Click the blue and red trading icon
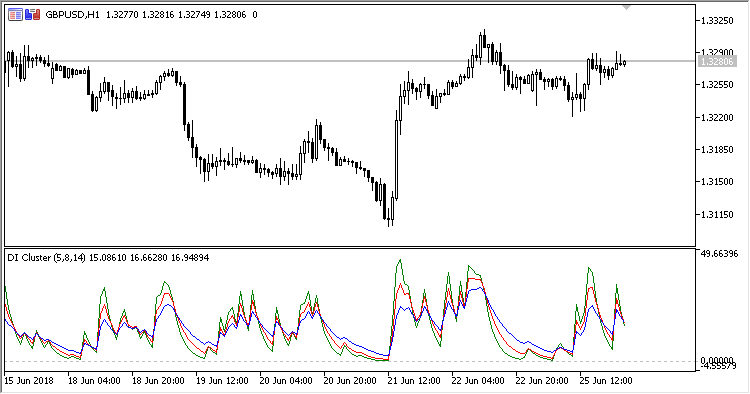The image size is (750, 394). pos(33,15)
